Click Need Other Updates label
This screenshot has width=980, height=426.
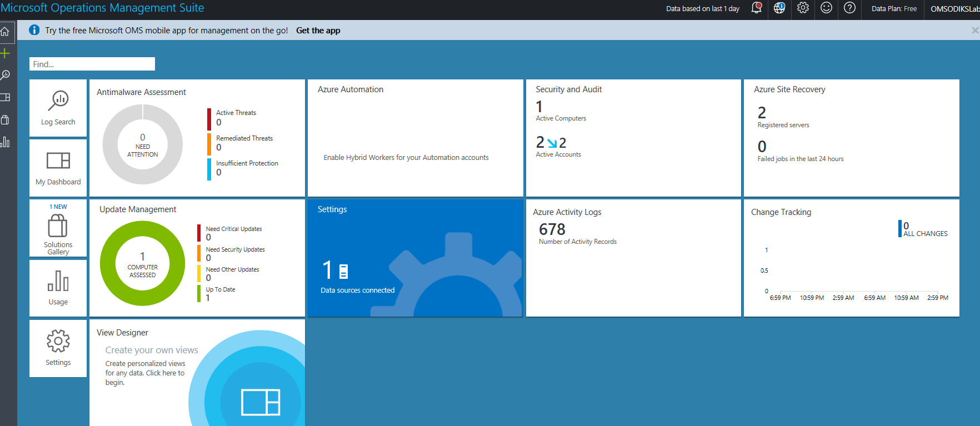(232, 269)
